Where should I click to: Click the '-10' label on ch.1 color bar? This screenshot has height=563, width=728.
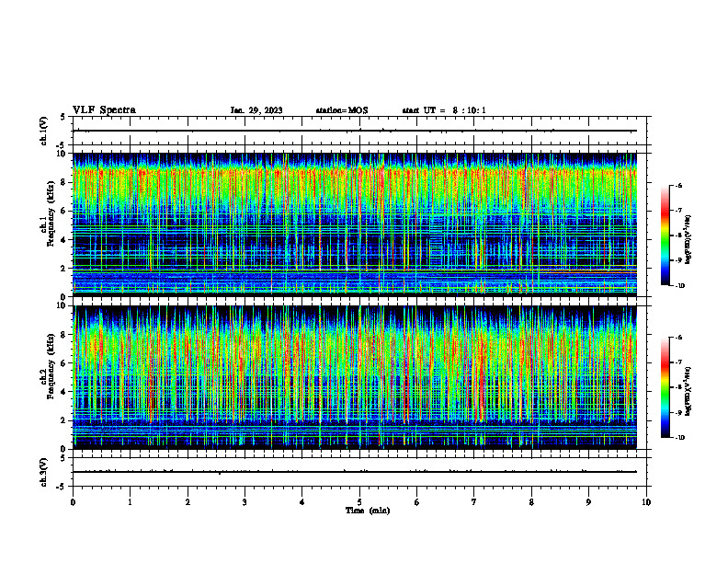coord(680,286)
